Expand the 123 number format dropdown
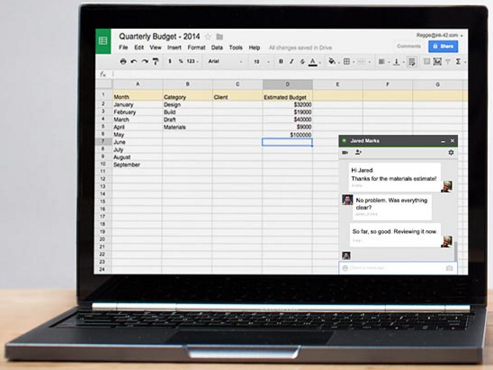The width and height of the screenshot is (493, 370). click(192, 61)
